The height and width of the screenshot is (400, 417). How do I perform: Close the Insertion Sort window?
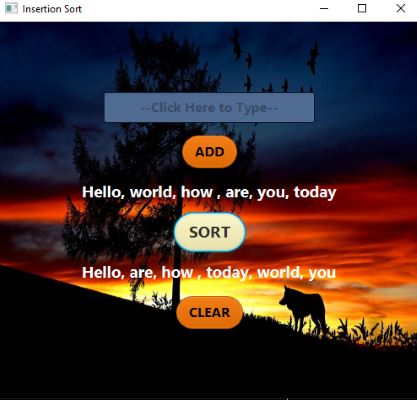(401, 8)
